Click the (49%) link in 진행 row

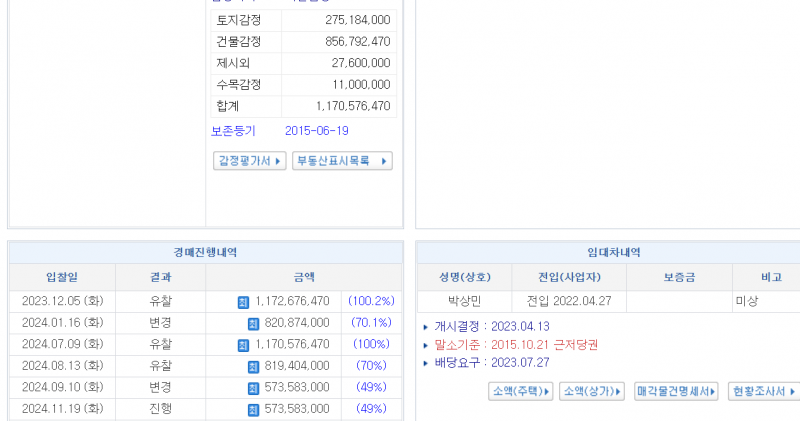click(371, 409)
